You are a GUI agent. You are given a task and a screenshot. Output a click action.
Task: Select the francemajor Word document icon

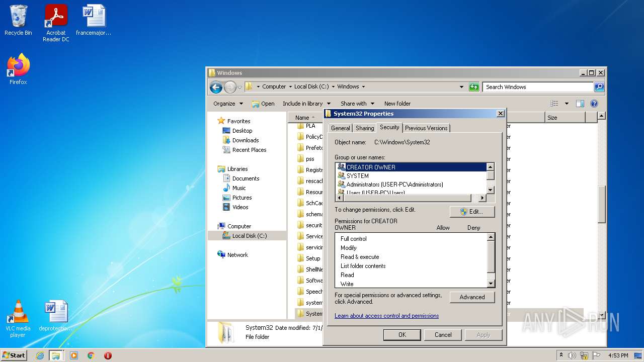[x=94, y=20]
